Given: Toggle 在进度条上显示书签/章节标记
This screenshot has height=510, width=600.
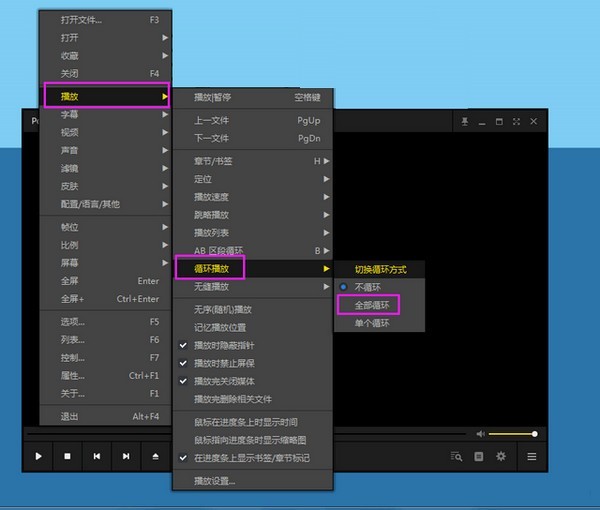Looking at the screenshot, I should pyautogui.click(x=250, y=457).
